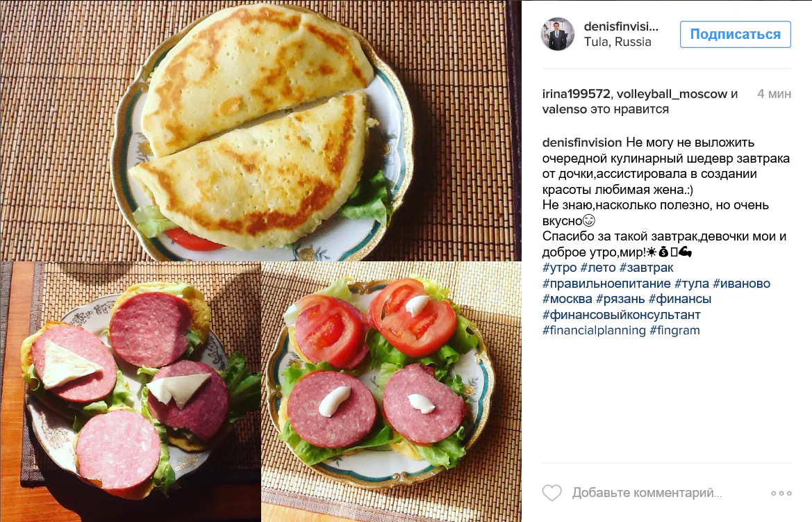The height and width of the screenshot is (522, 812).
Task: Open volleyball_moscow liker profile
Action: (672, 94)
